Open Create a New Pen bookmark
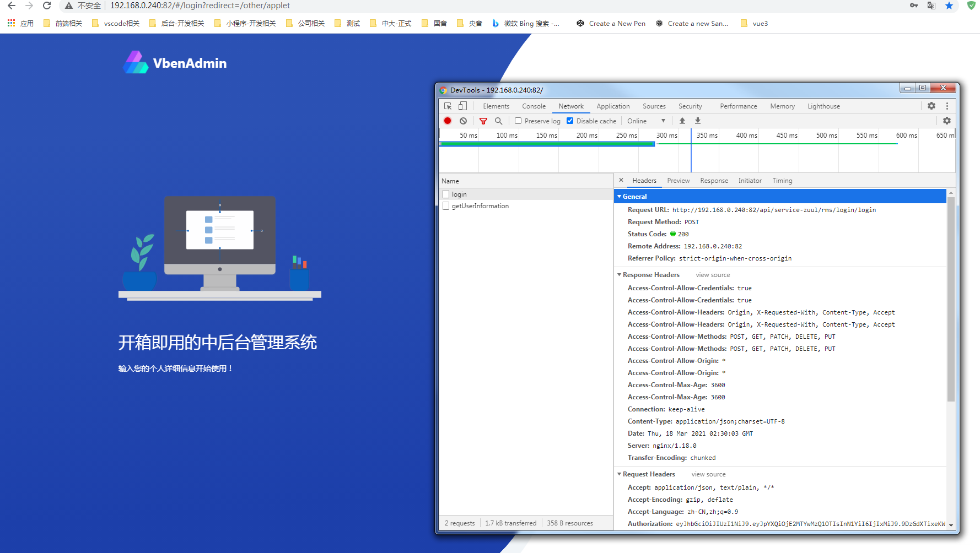 611,23
